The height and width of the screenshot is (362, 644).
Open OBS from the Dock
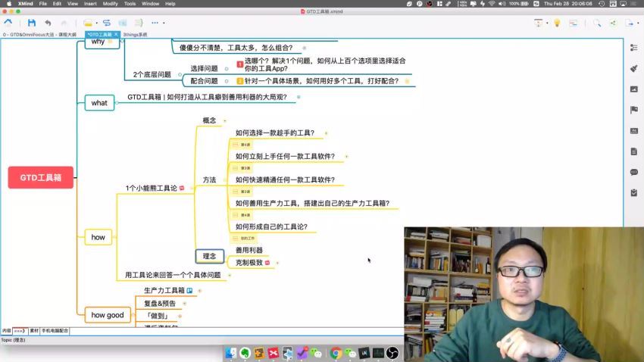point(392,353)
